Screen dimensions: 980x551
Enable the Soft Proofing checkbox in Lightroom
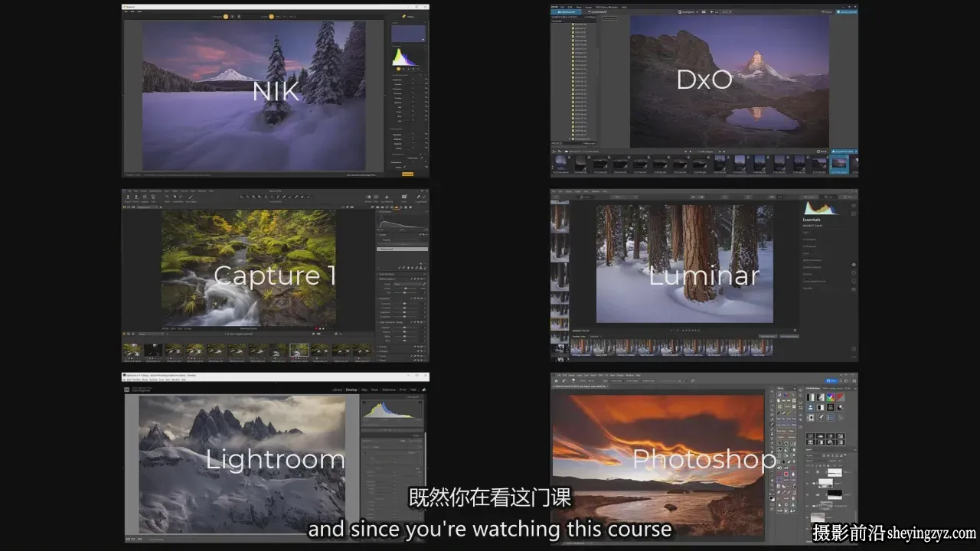pyautogui.click(x=158, y=540)
